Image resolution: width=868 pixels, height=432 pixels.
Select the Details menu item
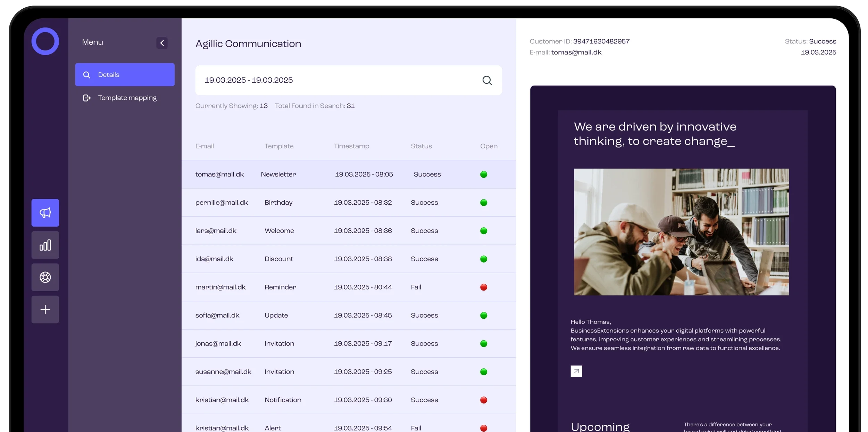(125, 75)
